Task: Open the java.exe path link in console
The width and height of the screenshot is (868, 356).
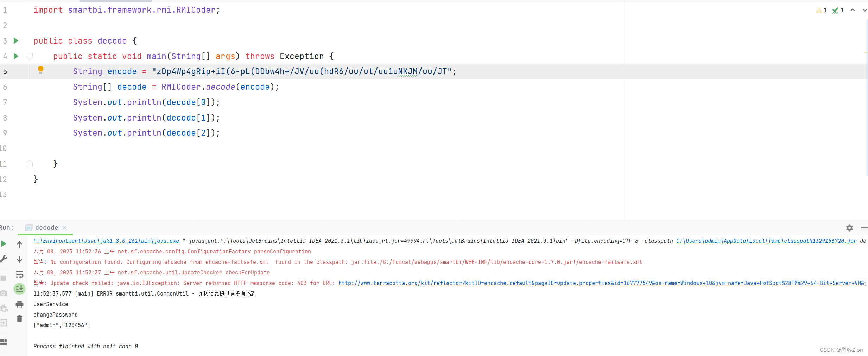Action: (106, 241)
